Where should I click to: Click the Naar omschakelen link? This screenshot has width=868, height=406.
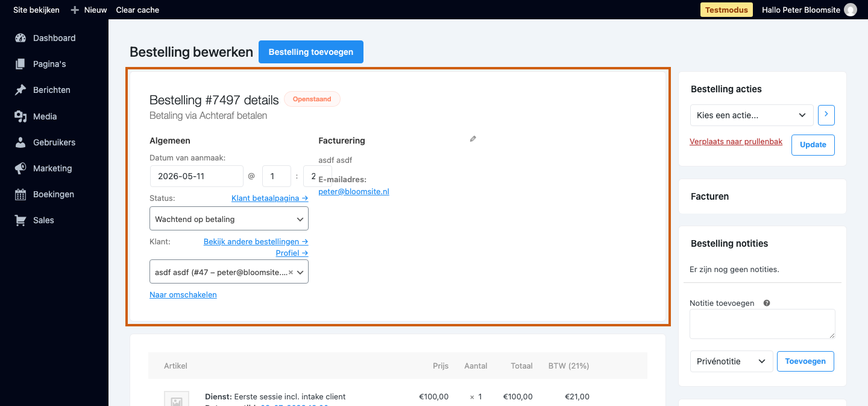183,294
